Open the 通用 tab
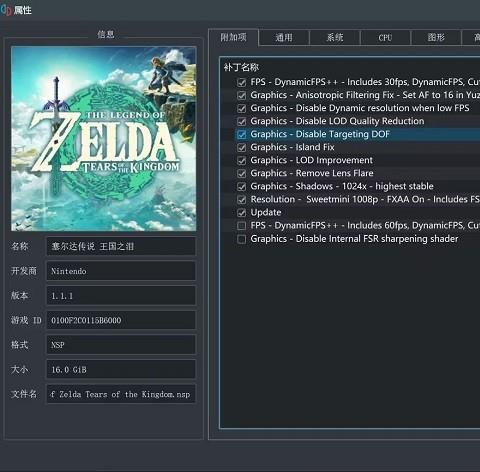Image resolution: width=480 pixels, height=472 pixels. [x=284, y=37]
